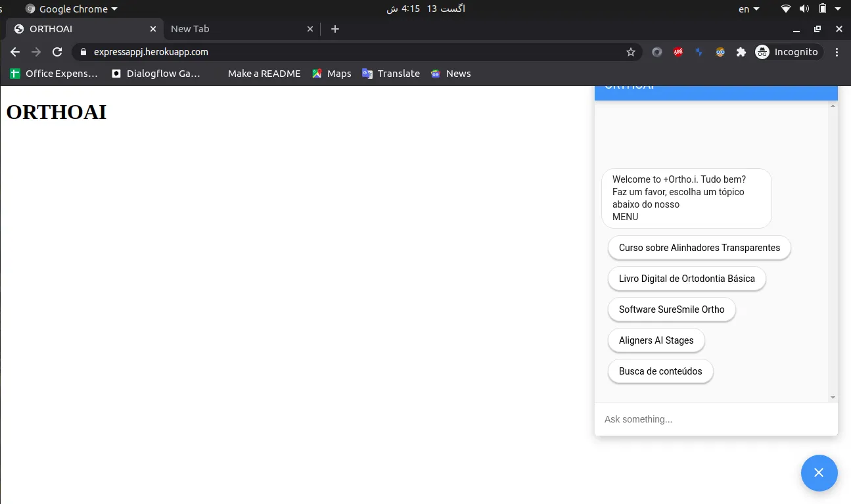Reload the current page
Screen dimensions: 851x504
(x=57, y=52)
